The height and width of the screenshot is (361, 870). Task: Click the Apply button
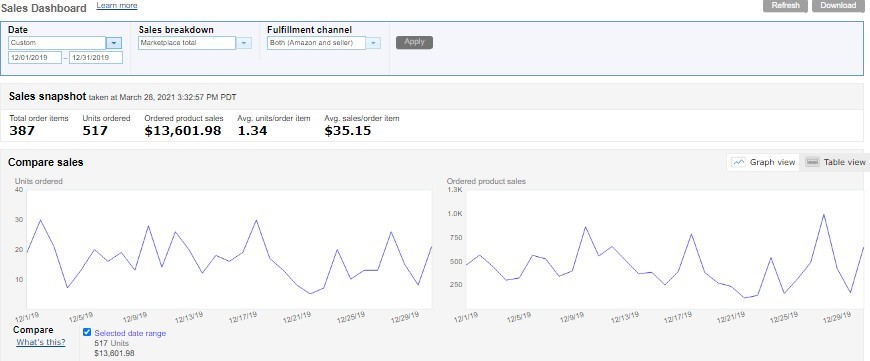[x=414, y=42]
